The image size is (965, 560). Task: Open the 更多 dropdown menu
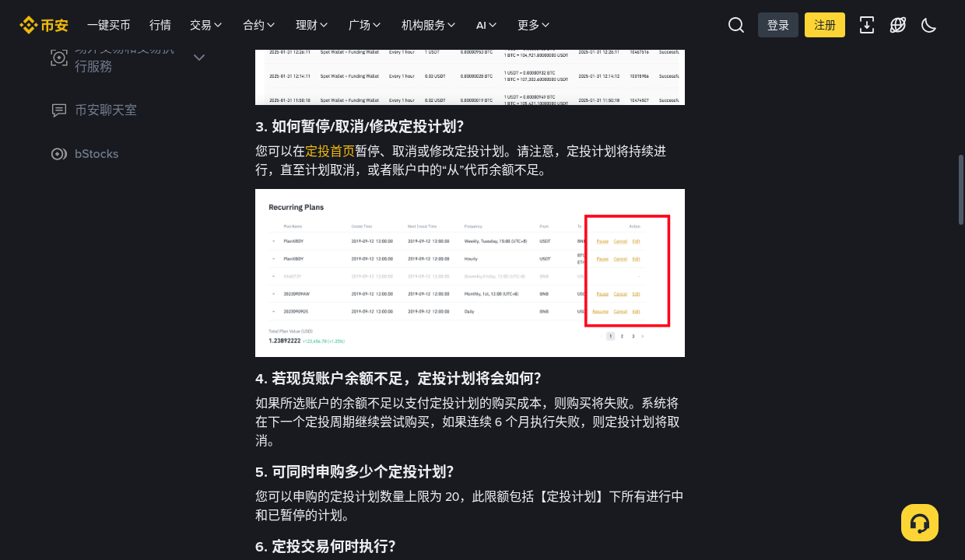[533, 25]
